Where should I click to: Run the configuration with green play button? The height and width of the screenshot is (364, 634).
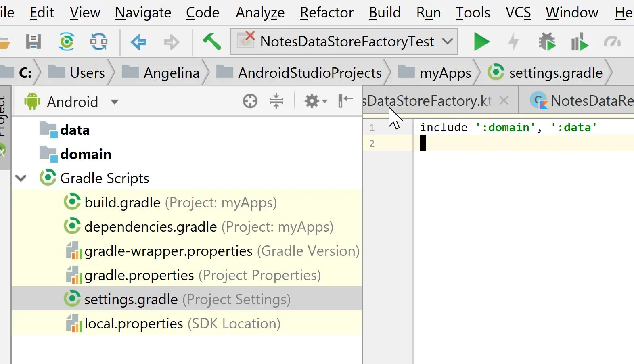[481, 42]
